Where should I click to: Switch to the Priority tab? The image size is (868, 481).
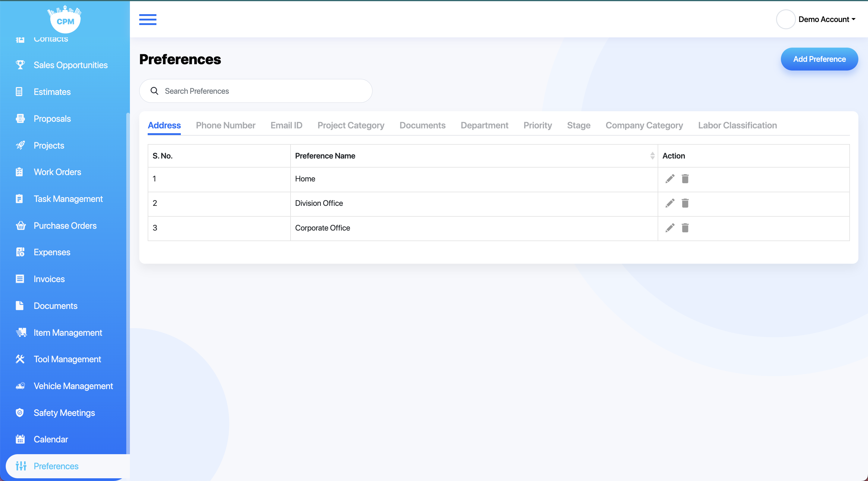tap(537, 125)
